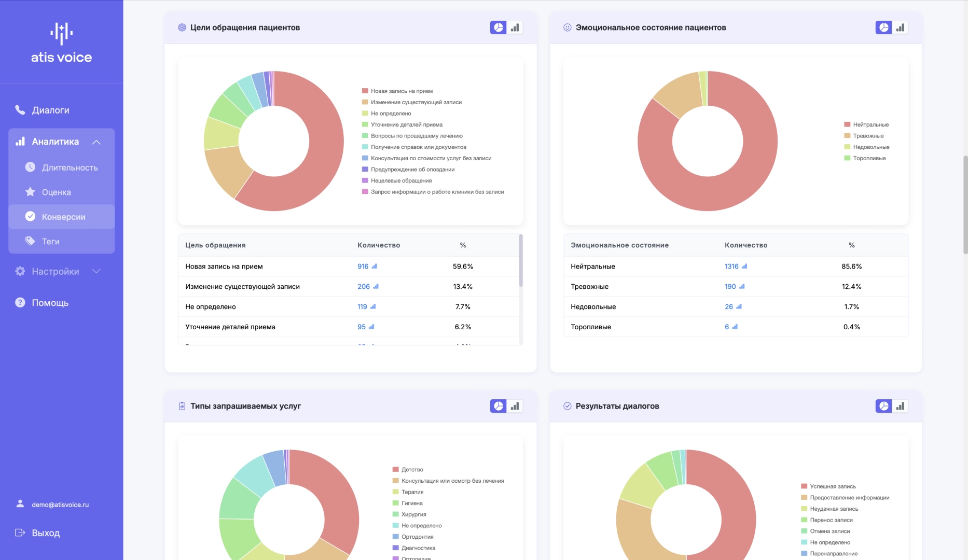
Task: Click the Помощь question mark icon
Action: point(20,302)
